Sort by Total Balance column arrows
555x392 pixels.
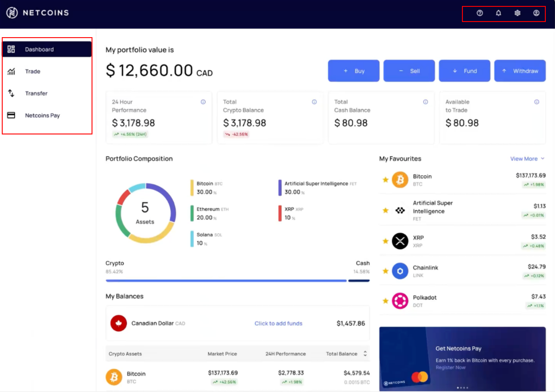tap(365, 353)
